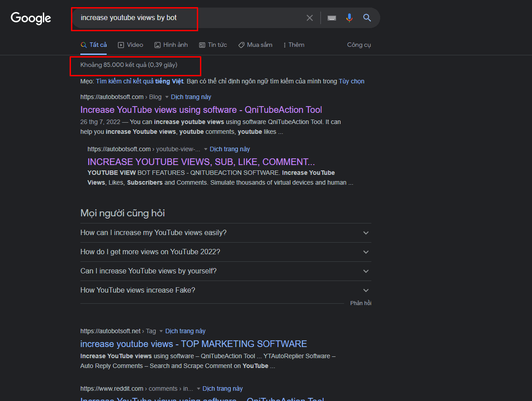Click the Khoảng 85.000 kết quả text

(129, 65)
